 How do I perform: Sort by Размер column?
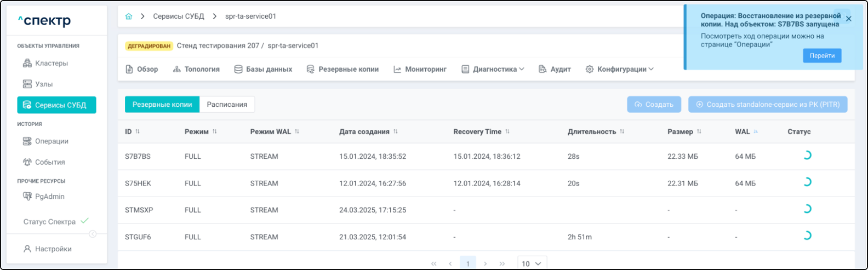[699, 132]
